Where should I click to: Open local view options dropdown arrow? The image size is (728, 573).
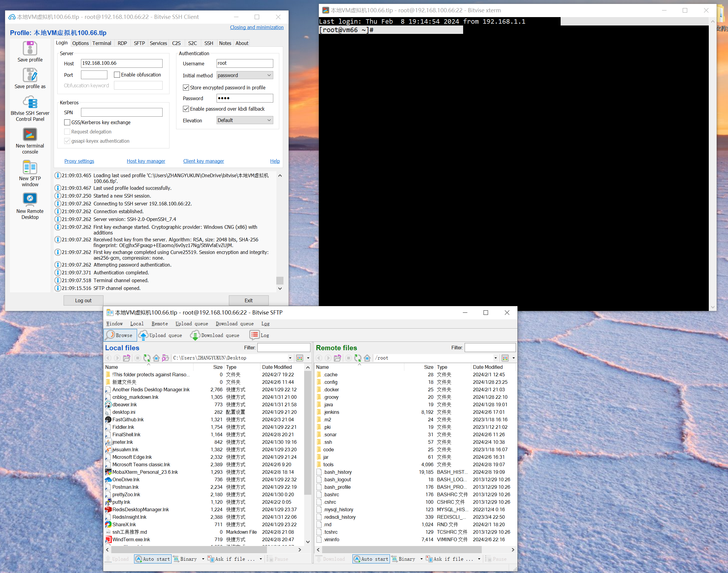click(308, 358)
